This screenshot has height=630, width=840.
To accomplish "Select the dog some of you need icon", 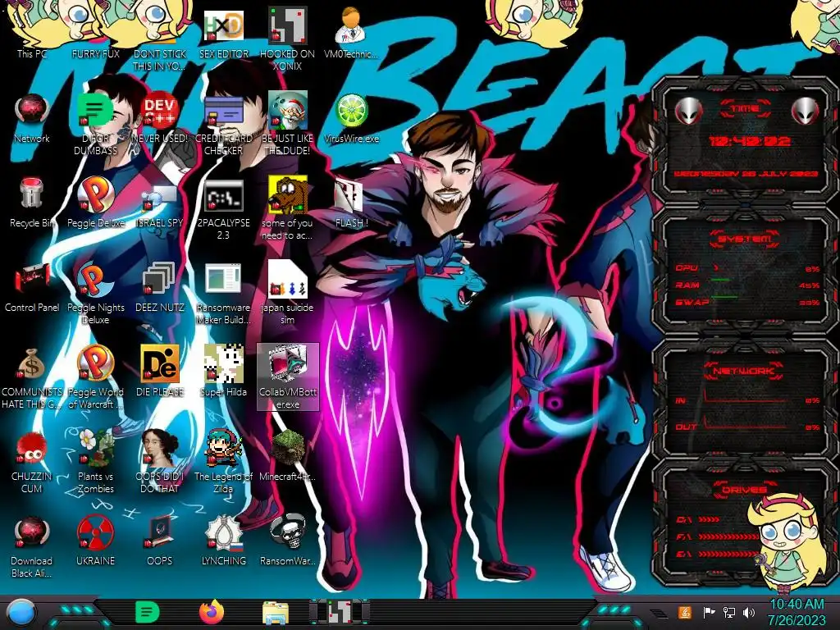I will point(288,209).
